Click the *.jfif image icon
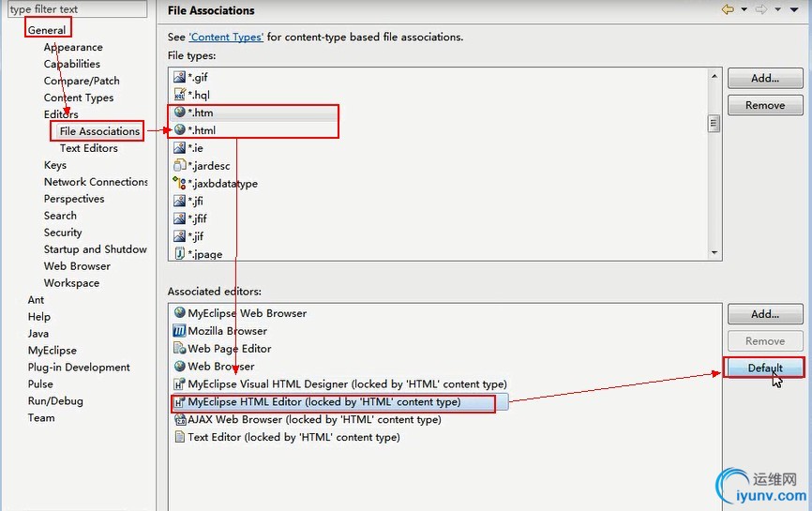Screen dimensions: 812x511 pyautogui.click(x=179, y=218)
